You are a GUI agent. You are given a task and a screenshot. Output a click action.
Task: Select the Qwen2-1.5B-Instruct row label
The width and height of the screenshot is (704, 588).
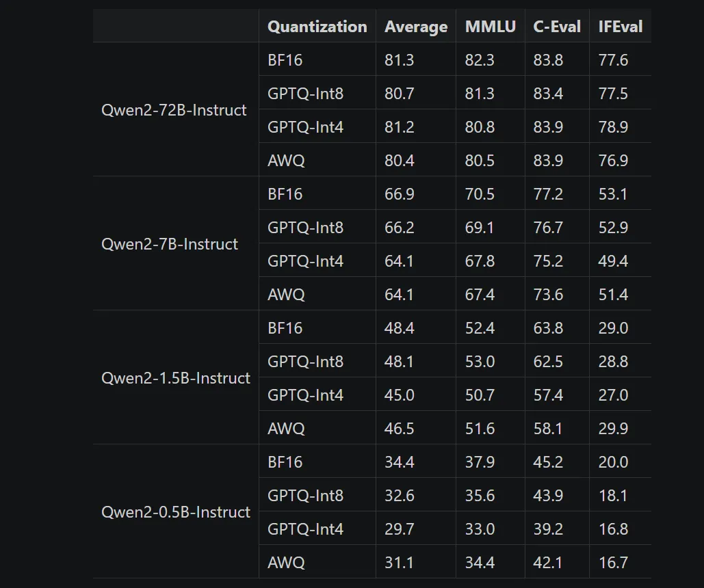click(x=176, y=378)
